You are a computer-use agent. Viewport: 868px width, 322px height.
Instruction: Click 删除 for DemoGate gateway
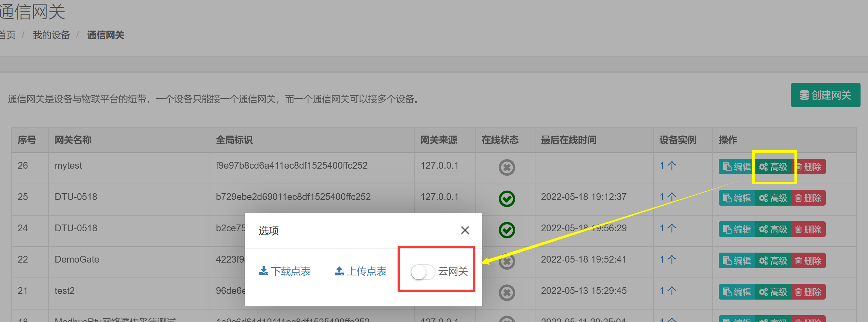click(808, 261)
